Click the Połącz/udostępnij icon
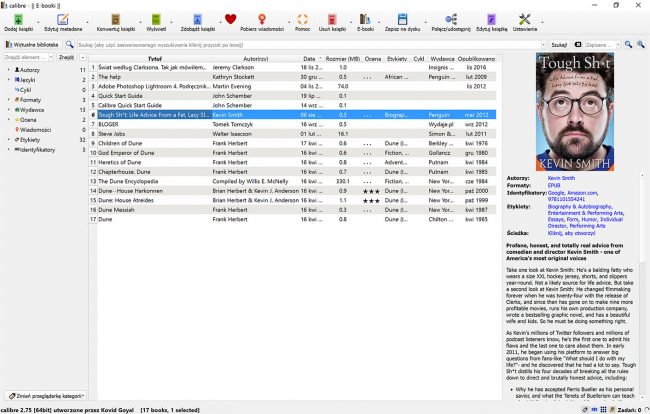 451,19
